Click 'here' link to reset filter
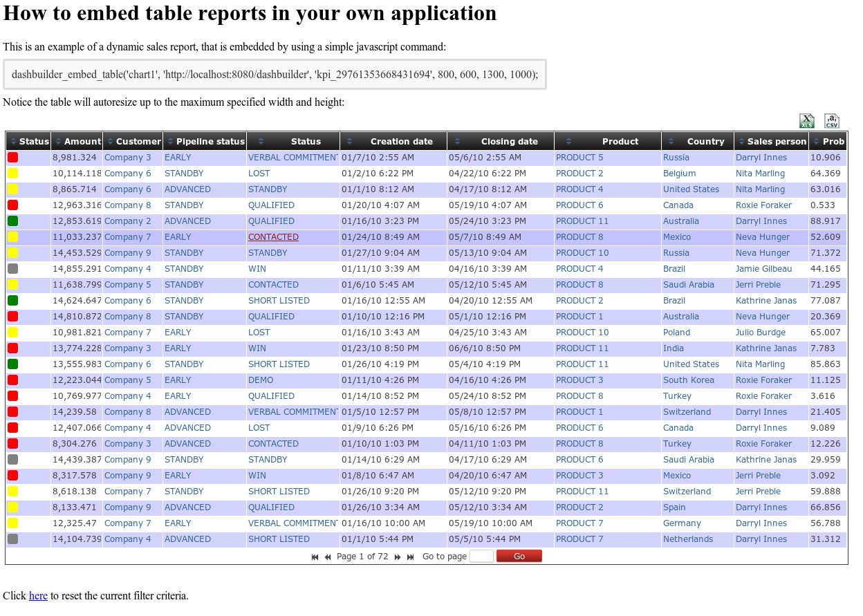This screenshot has width=863, height=616. [x=38, y=595]
